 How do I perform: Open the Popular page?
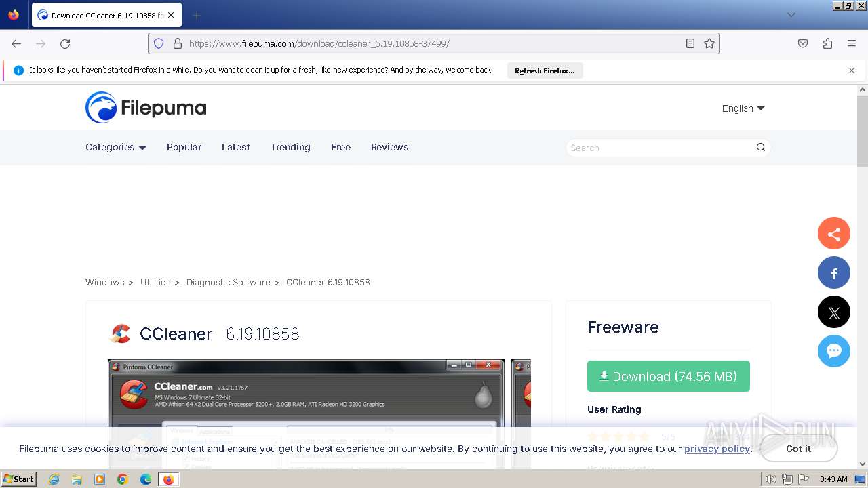coord(184,147)
